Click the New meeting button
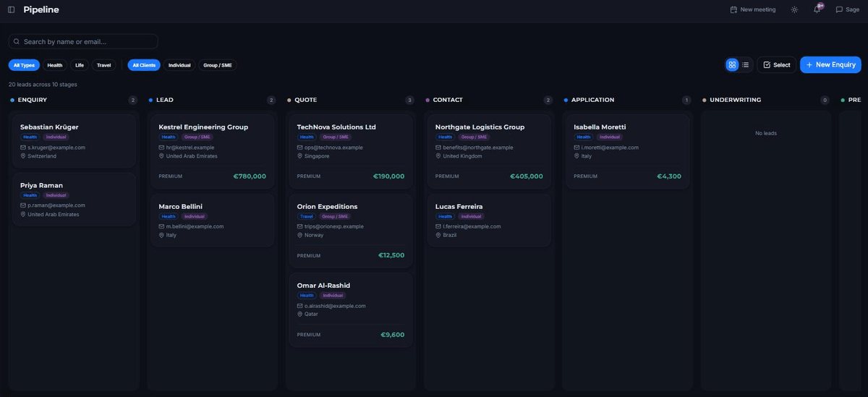Viewport: 868px width, 397px height. pyautogui.click(x=753, y=10)
